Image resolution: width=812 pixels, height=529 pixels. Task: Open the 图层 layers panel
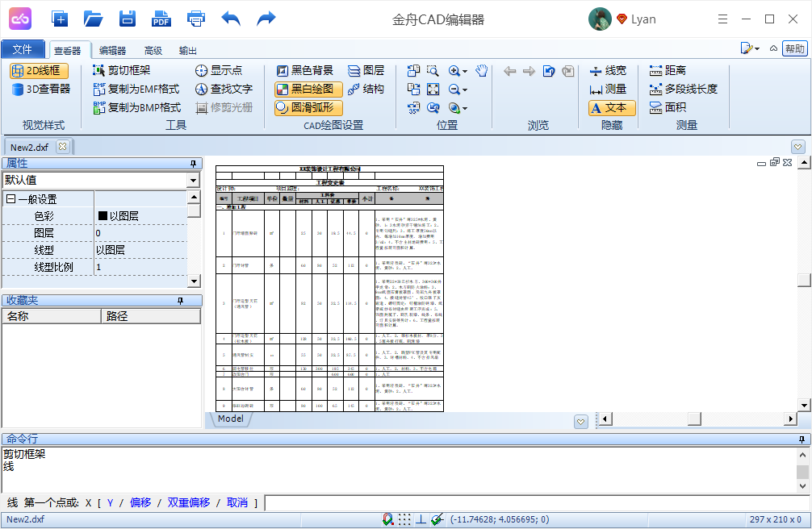click(x=366, y=71)
